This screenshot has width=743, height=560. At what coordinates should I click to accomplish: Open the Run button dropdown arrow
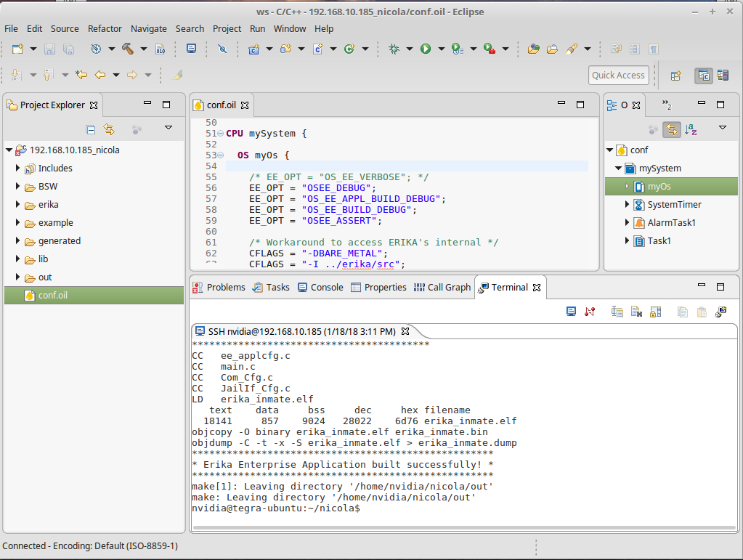click(x=441, y=49)
